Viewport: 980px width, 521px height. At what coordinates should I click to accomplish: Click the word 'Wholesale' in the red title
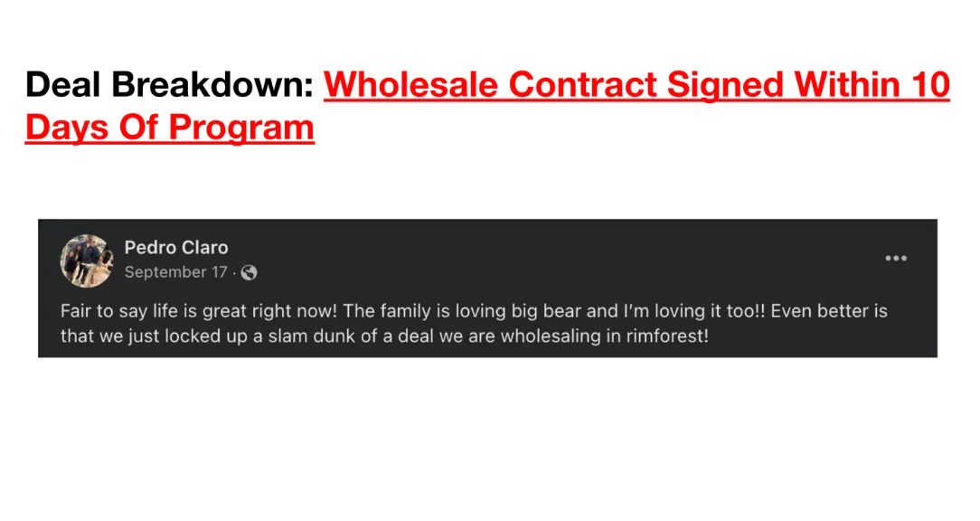(x=410, y=84)
